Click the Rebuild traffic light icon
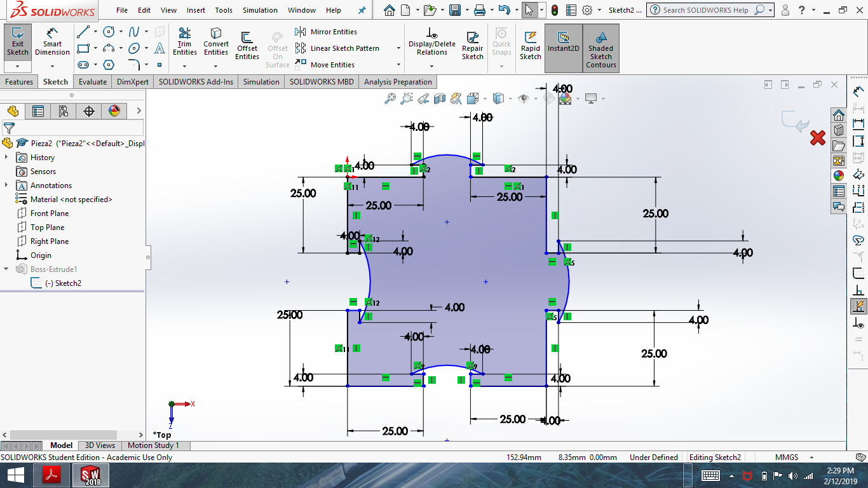 (x=554, y=10)
